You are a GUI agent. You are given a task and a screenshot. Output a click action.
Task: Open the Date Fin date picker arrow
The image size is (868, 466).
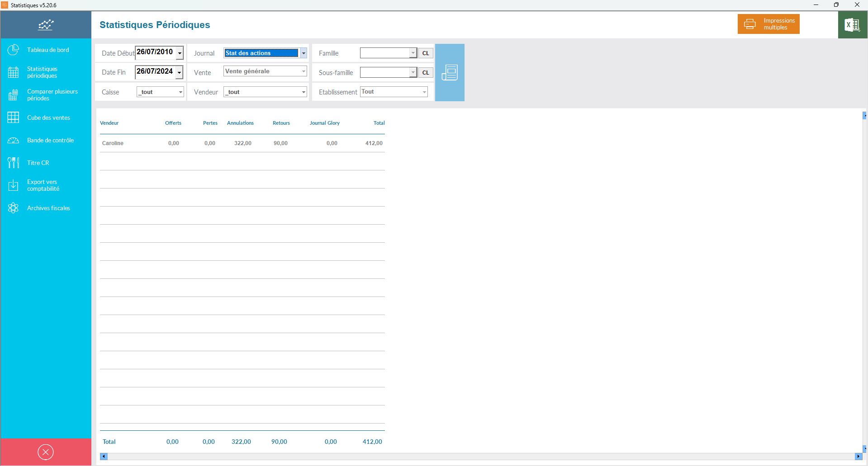180,72
